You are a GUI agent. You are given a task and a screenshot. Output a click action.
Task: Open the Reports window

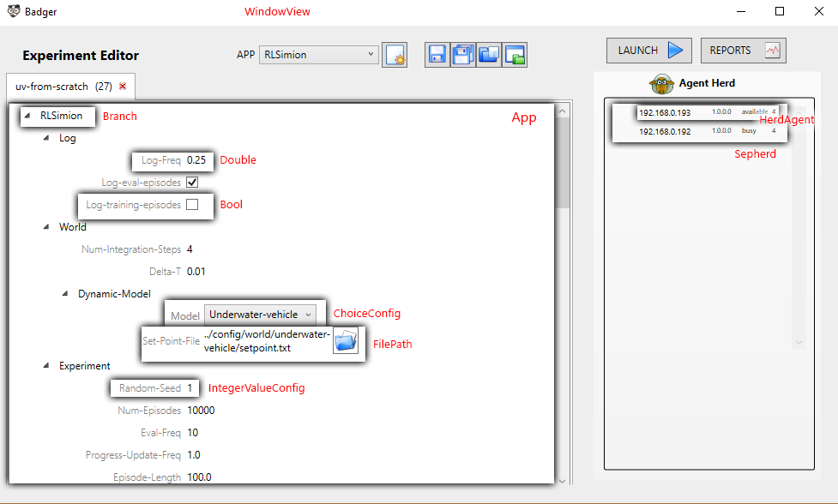pos(743,51)
